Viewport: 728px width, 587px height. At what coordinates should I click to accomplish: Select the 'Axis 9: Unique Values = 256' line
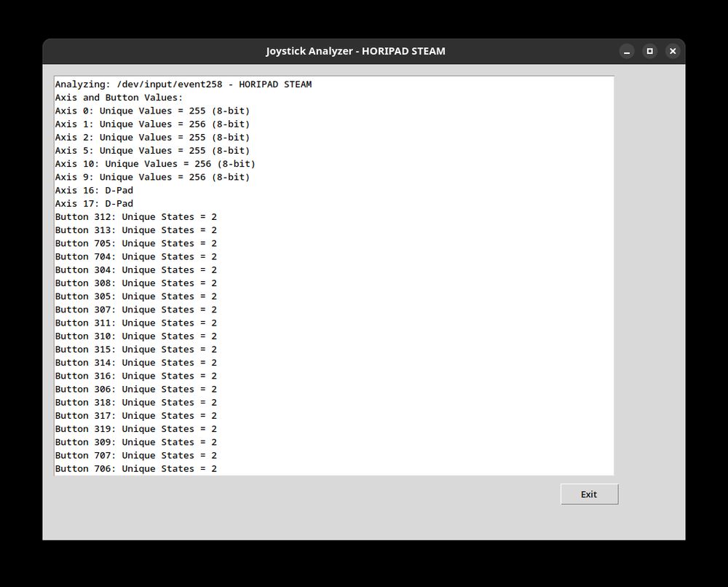coord(152,177)
